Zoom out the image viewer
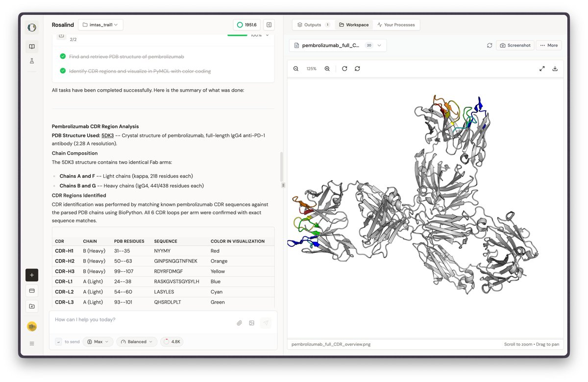This screenshot has width=588, height=382. (x=296, y=69)
